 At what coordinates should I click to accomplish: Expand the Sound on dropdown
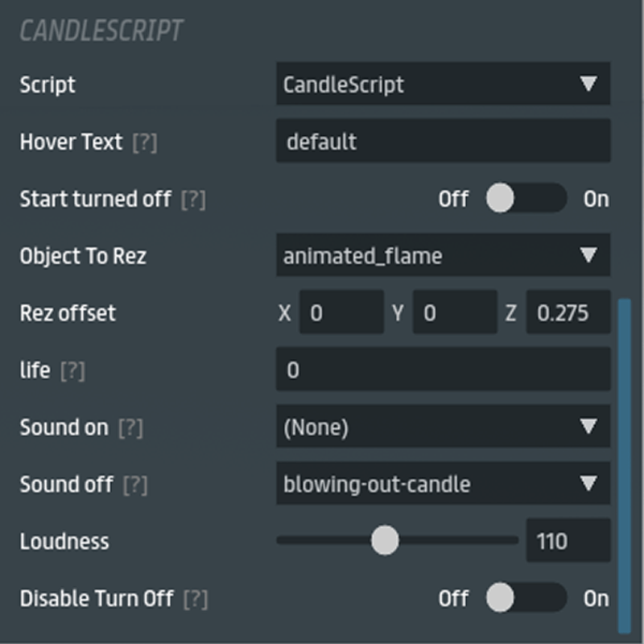443,427
